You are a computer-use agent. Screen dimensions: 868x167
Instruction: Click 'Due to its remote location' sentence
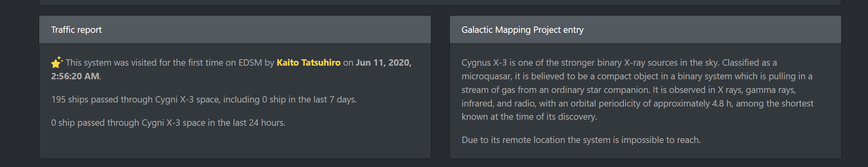pyautogui.click(x=513, y=140)
